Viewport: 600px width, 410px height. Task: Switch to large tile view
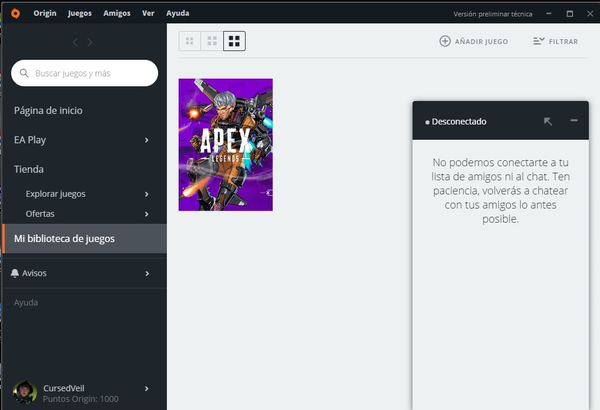pos(234,41)
